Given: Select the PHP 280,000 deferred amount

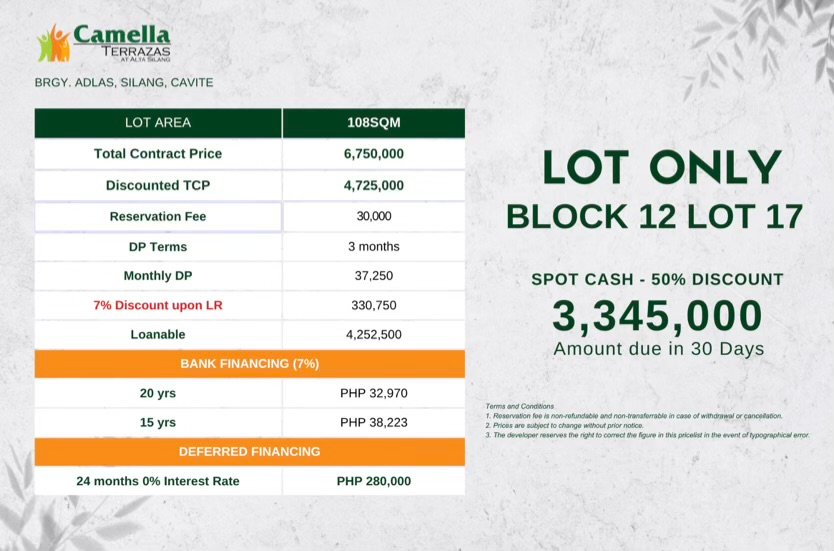Looking at the screenshot, I should click(374, 481).
